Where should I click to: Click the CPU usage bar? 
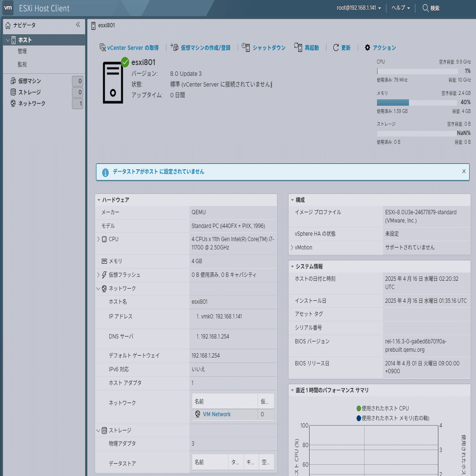point(417,71)
